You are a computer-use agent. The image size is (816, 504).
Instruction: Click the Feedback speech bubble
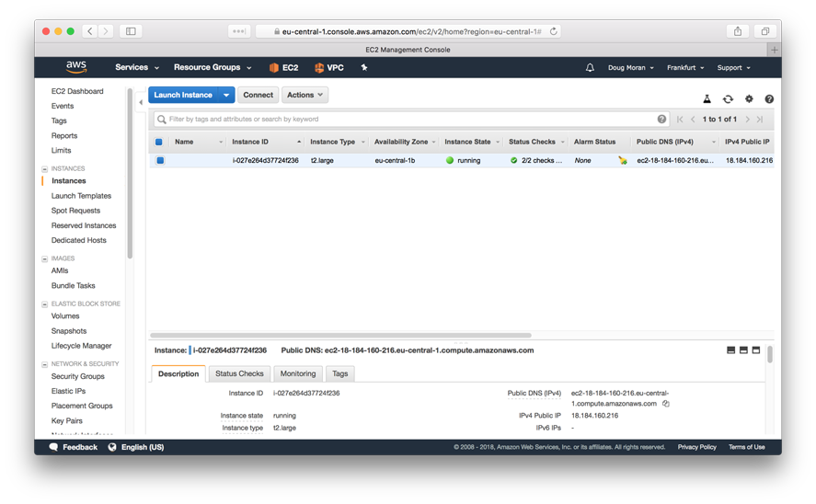pyautogui.click(x=53, y=447)
